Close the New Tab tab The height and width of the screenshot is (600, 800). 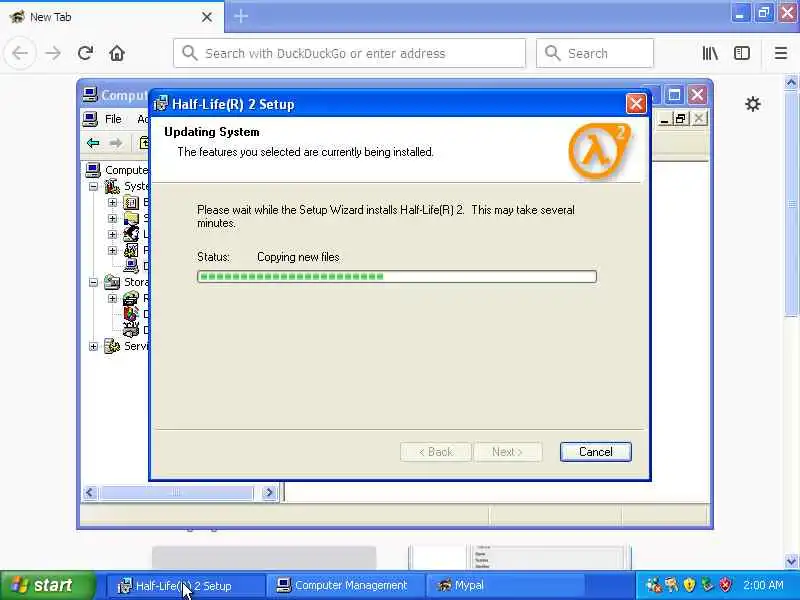207,17
